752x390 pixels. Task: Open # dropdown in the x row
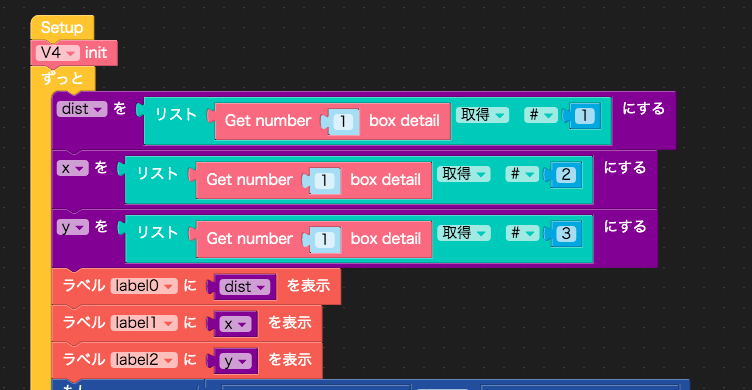point(522,174)
